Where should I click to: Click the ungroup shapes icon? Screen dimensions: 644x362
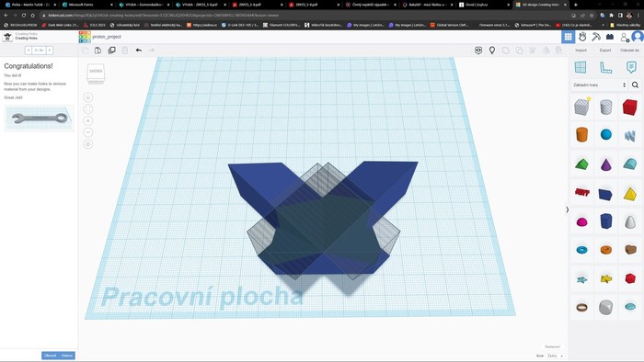[519, 50]
